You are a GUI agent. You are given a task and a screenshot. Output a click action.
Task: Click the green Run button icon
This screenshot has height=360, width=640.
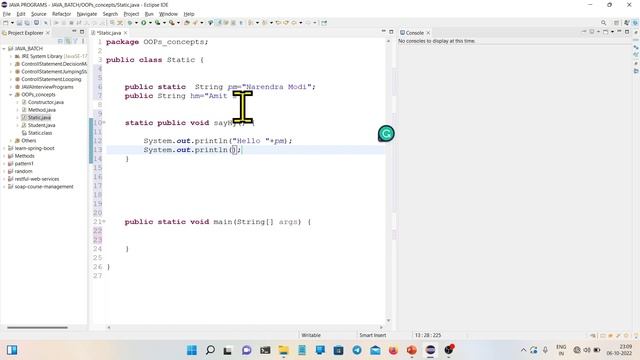pyautogui.click(x=144, y=23)
